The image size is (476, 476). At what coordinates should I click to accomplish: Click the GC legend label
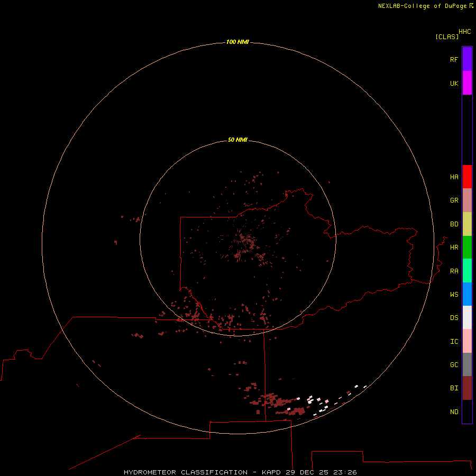pos(454,365)
